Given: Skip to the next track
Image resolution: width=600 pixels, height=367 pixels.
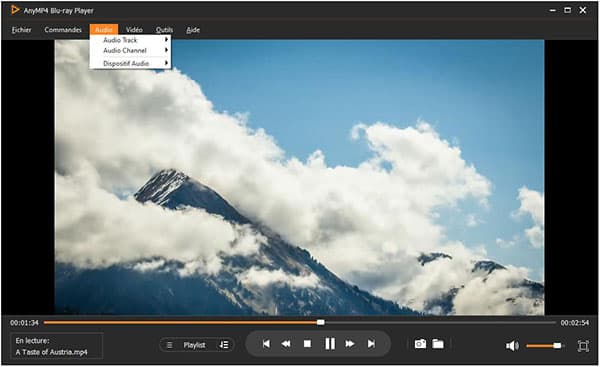Looking at the screenshot, I should click(371, 344).
